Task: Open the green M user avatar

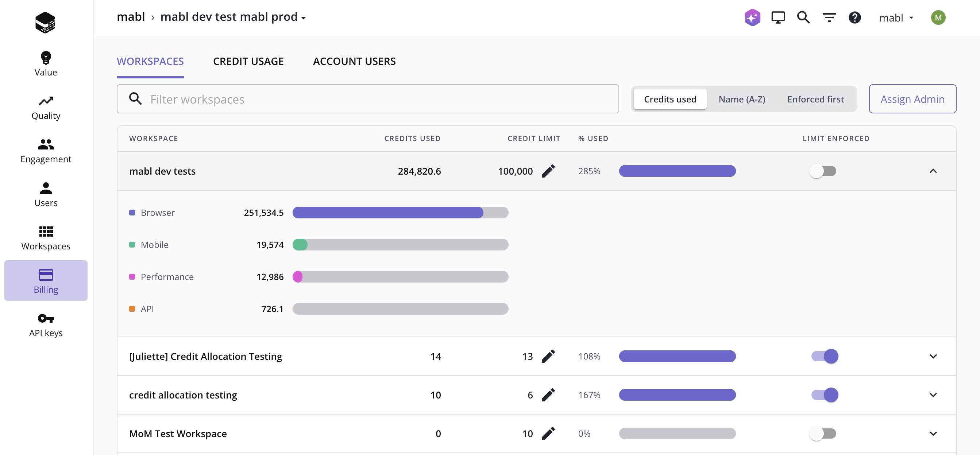Action: pos(938,17)
